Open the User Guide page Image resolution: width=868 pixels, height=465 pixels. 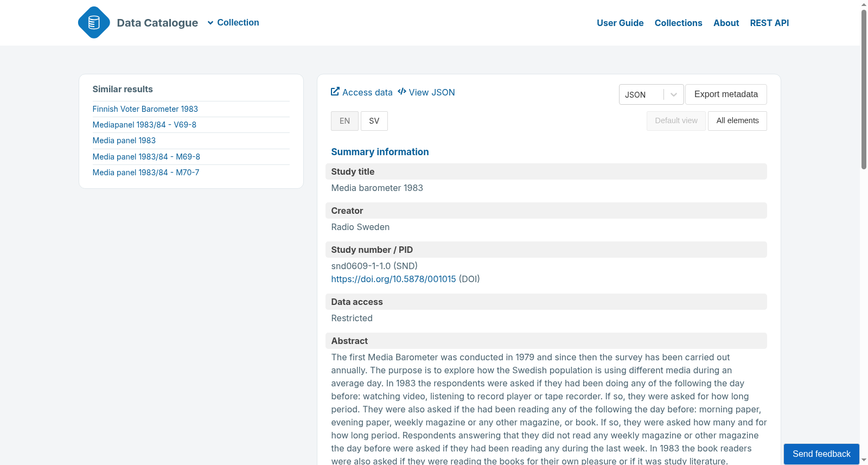620,23
